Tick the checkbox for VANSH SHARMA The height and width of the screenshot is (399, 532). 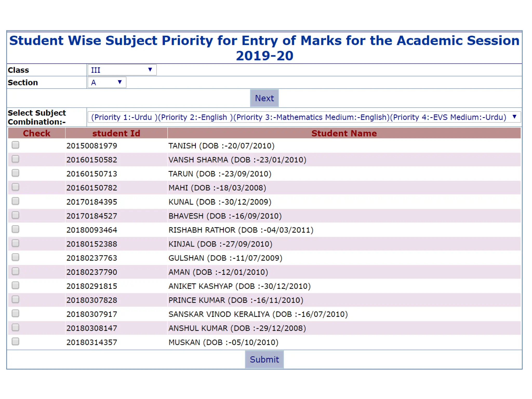click(15, 159)
